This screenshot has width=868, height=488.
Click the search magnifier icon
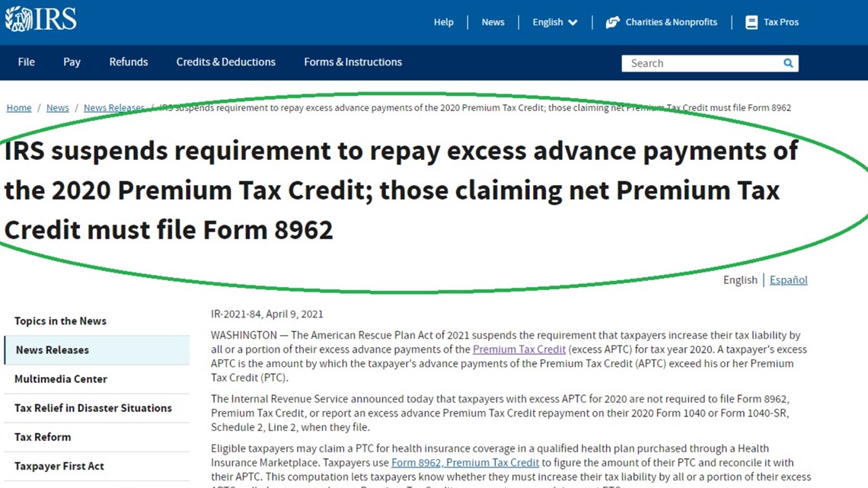(788, 63)
